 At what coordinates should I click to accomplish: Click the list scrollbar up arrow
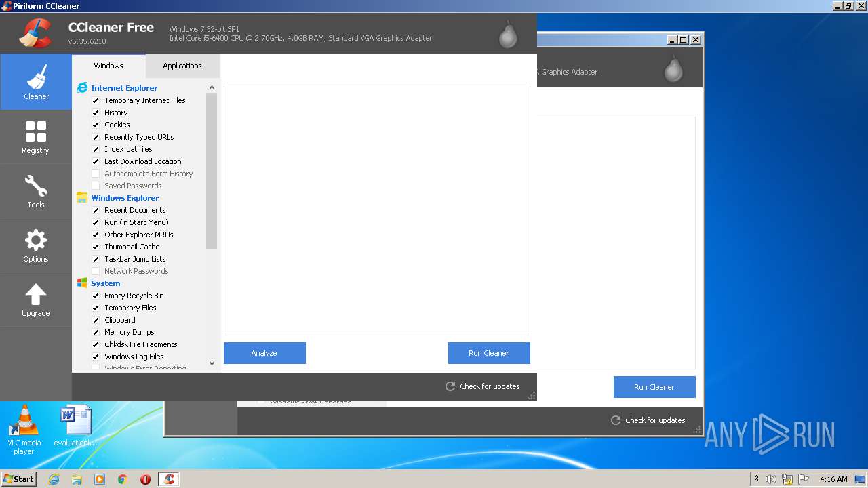(212, 87)
